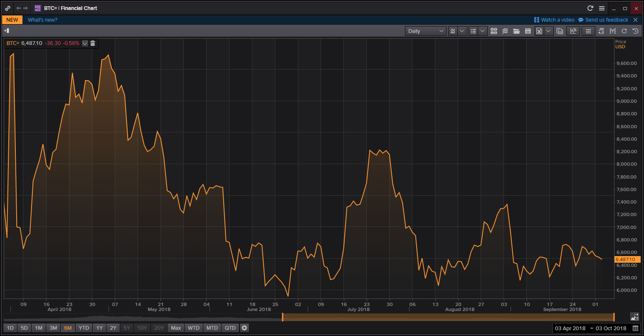Image resolution: width=644 pixels, height=336 pixels.
Task: Toggle the side panel expand arrow
Action: point(7,31)
